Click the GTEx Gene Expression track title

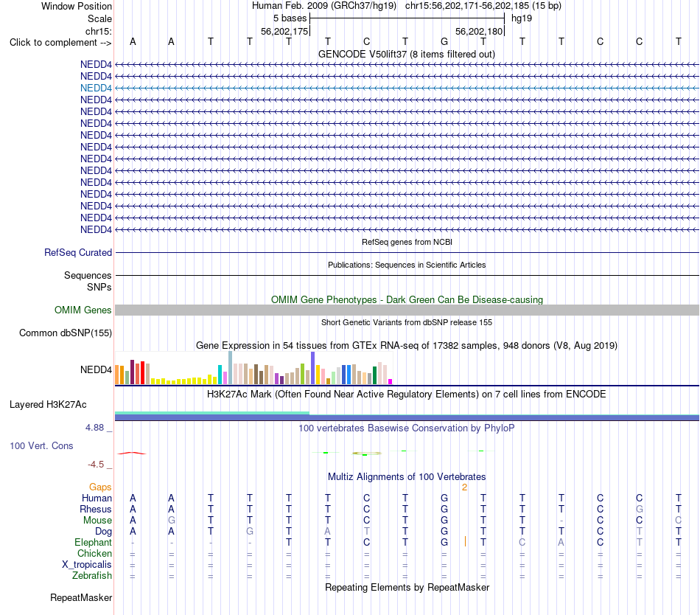407,346
